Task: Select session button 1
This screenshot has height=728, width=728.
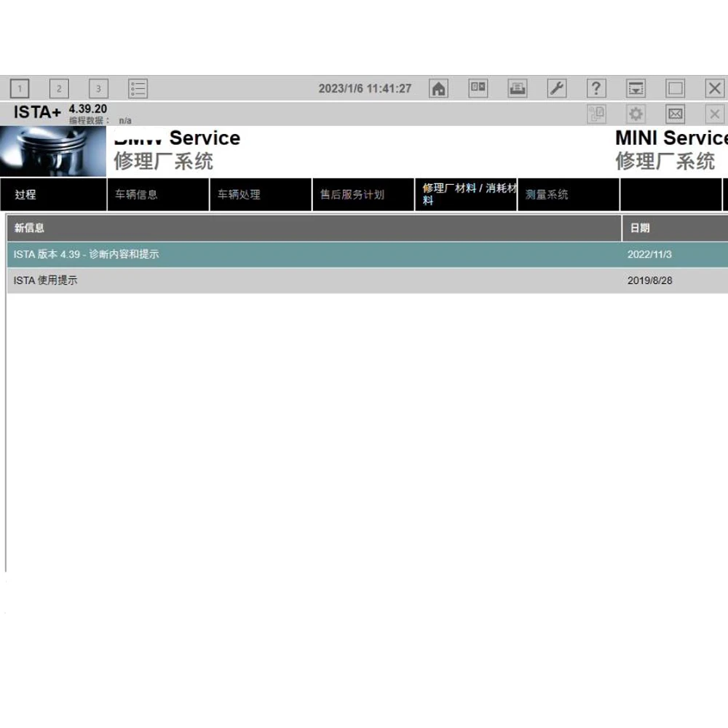Action: click(x=20, y=88)
